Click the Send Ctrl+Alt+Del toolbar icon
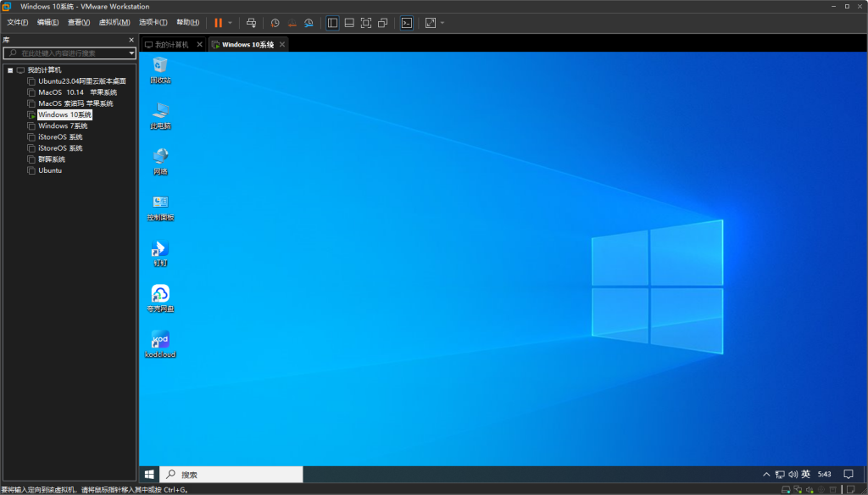 tap(251, 23)
